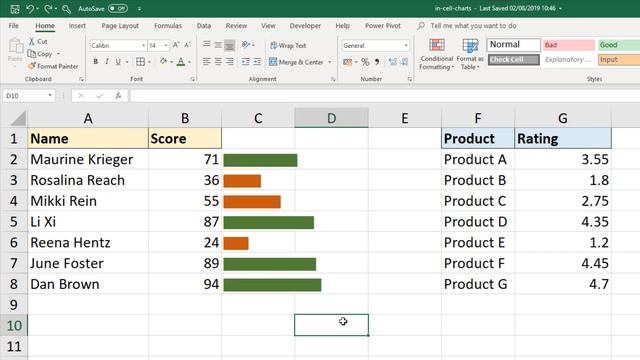Switch to the Insert tab

click(77, 26)
